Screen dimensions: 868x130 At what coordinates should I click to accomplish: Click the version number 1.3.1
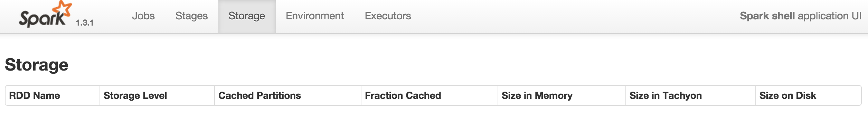[85, 23]
